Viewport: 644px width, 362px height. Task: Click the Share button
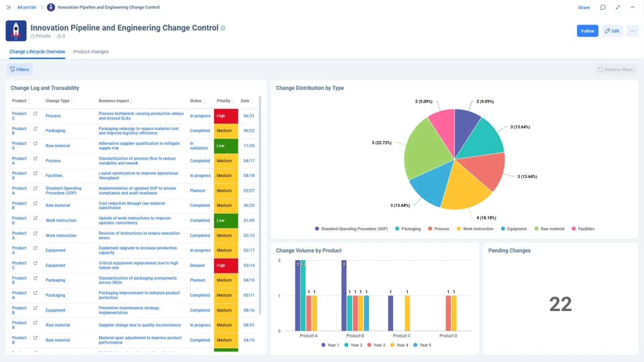coord(584,8)
